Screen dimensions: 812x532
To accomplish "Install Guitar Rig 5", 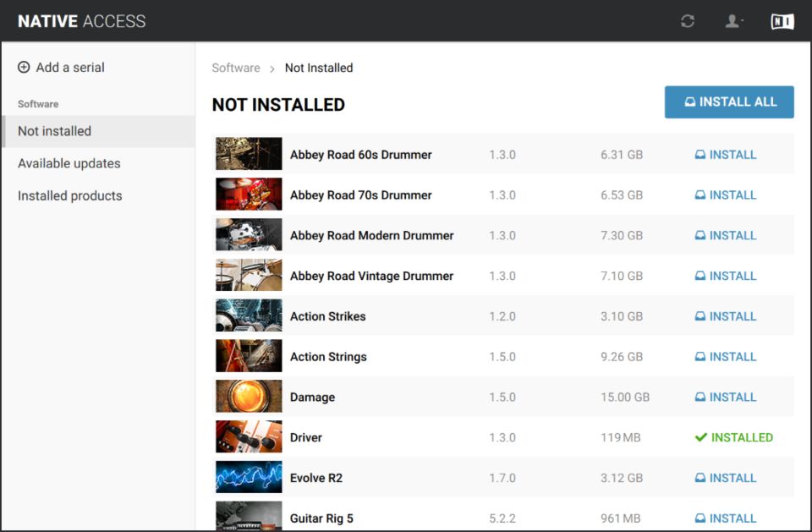I will pos(726,518).
